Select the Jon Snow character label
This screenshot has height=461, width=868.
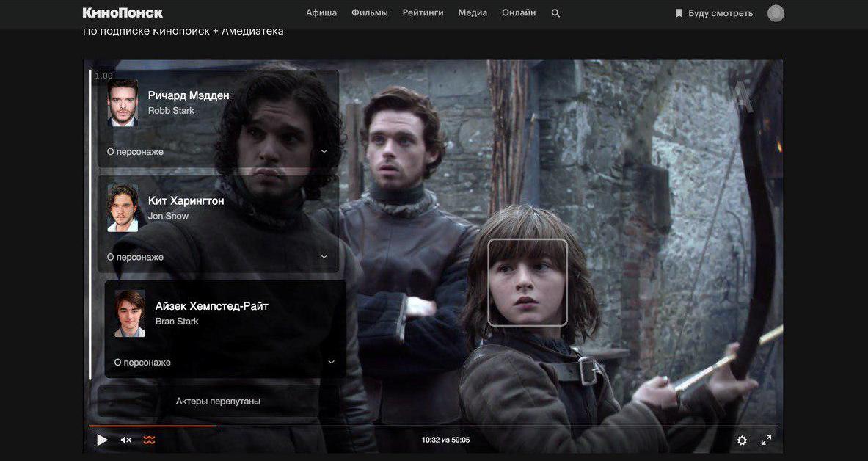pos(168,216)
